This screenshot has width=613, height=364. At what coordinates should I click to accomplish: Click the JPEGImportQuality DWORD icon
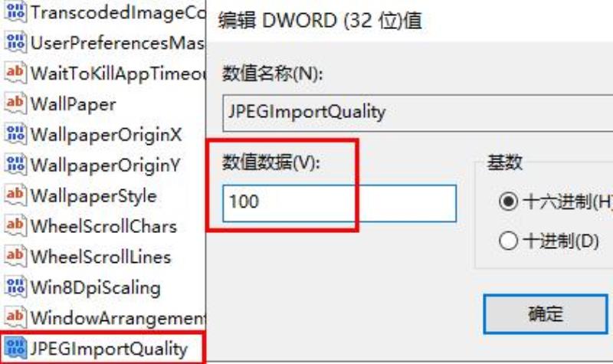(x=15, y=348)
